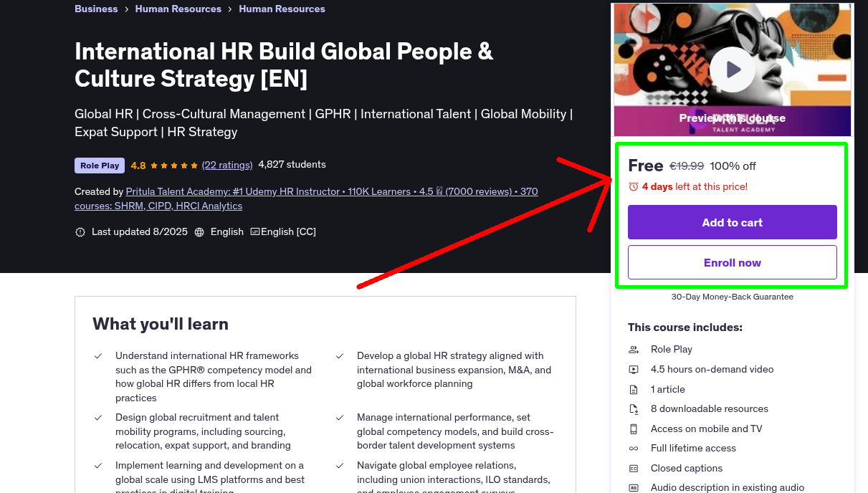Image resolution: width=868 pixels, height=493 pixels.
Task: Click the What you'll learn heading
Action: [x=161, y=324]
